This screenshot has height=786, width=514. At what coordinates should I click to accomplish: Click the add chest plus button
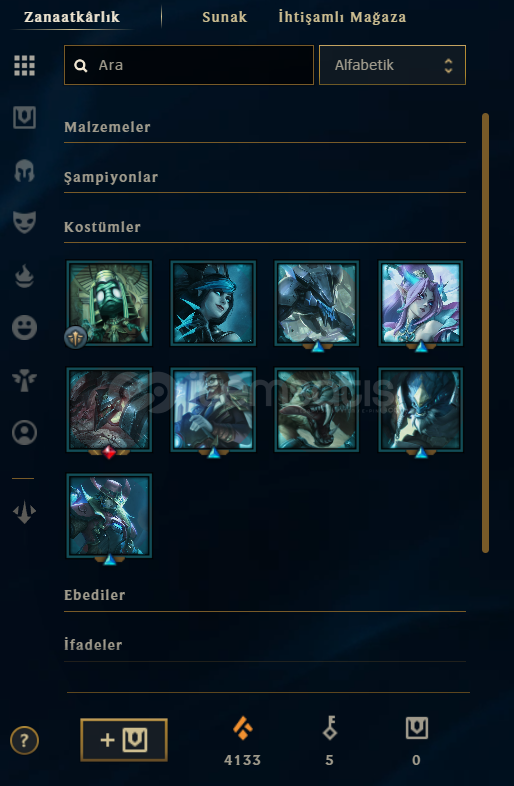click(x=124, y=740)
